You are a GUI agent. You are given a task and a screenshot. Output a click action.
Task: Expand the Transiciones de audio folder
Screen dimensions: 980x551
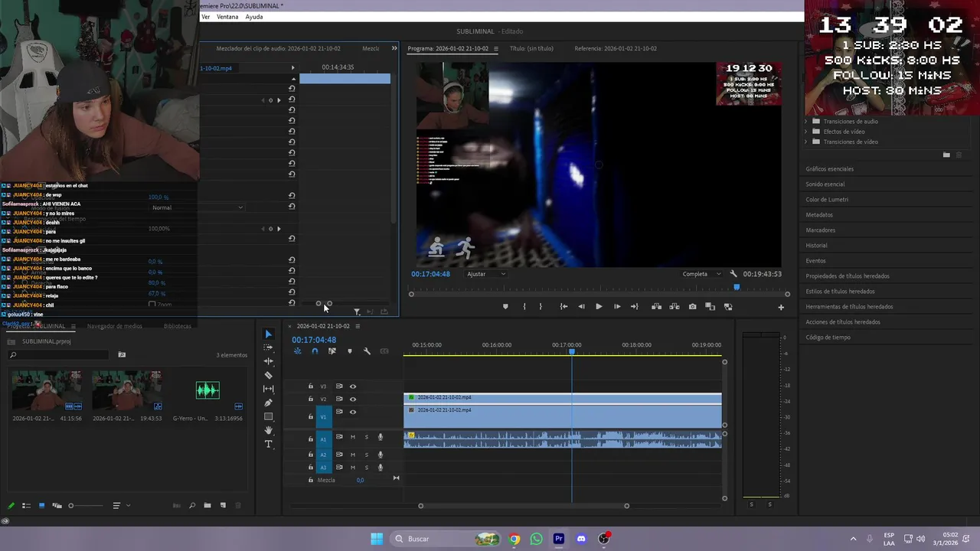coord(806,122)
